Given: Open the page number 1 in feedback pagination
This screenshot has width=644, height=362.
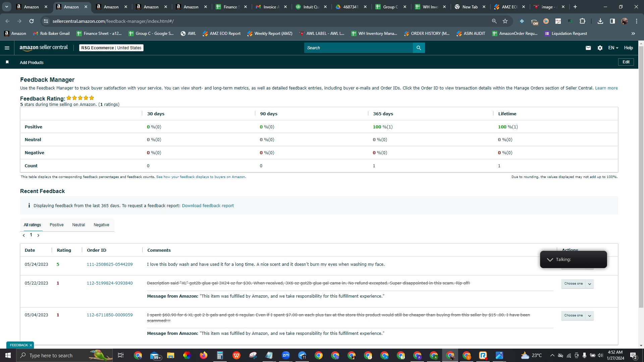Looking at the screenshot, I should pos(31,235).
